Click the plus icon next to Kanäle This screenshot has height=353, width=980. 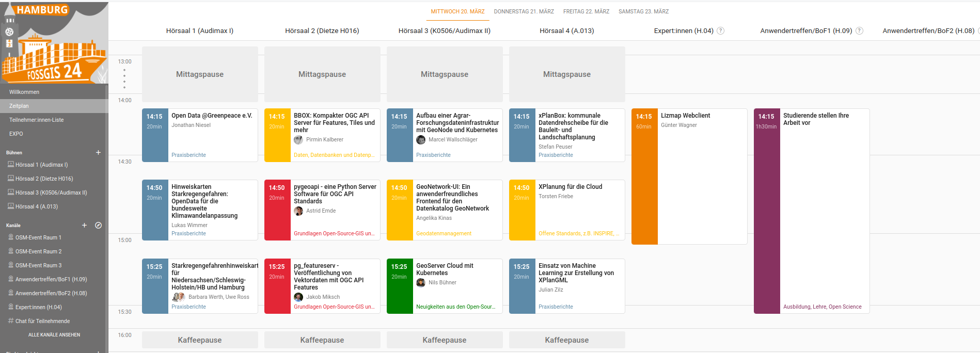click(84, 225)
